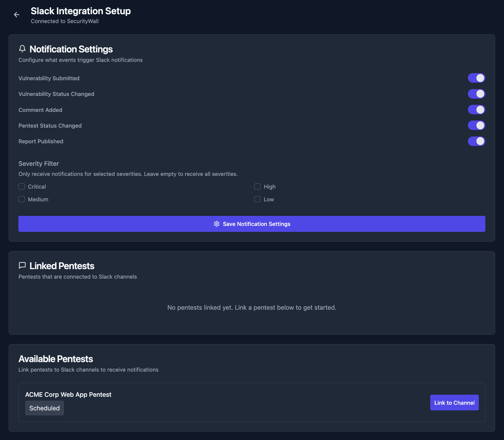Link ACME Corp Web App Pentest to channel

pos(454,402)
